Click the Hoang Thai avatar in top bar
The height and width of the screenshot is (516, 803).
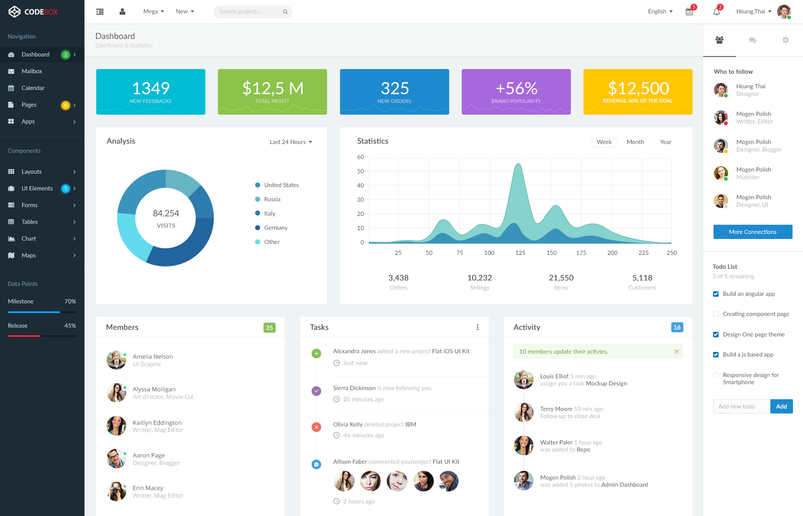pyautogui.click(x=784, y=11)
